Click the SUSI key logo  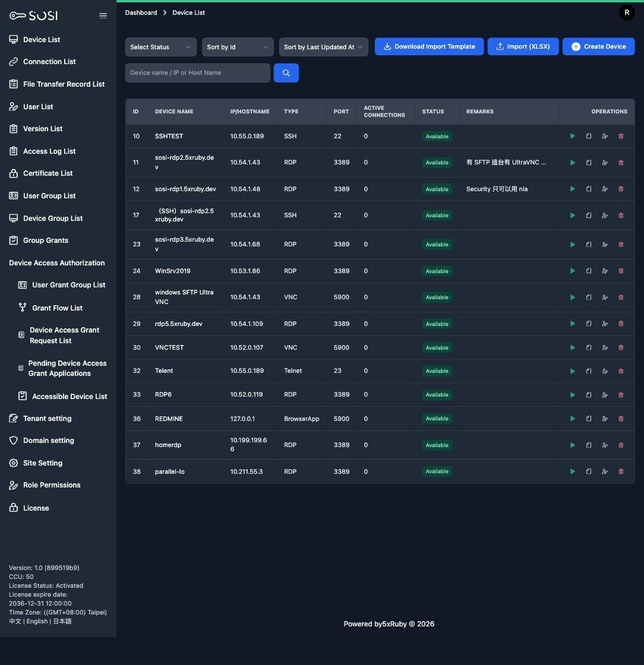[x=33, y=15]
